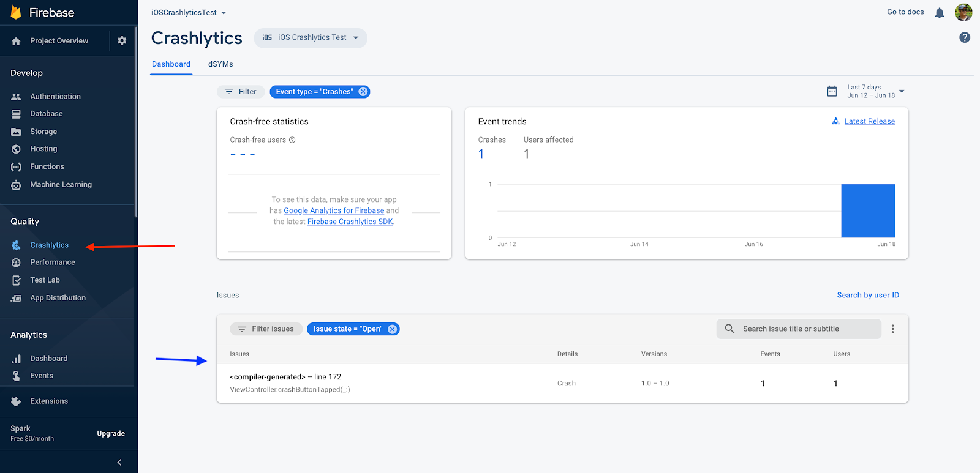This screenshot has width=980, height=473.
Task: Click the Latest Release link
Action: (x=870, y=121)
